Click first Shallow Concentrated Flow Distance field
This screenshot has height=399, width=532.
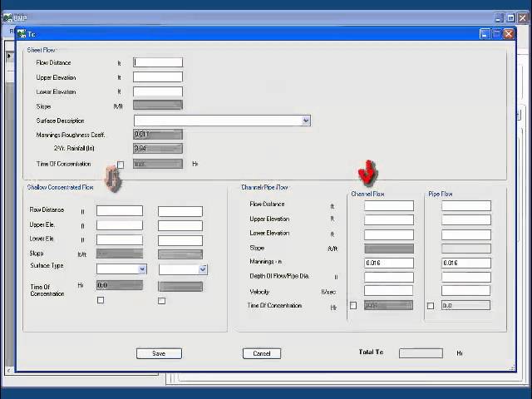point(120,210)
